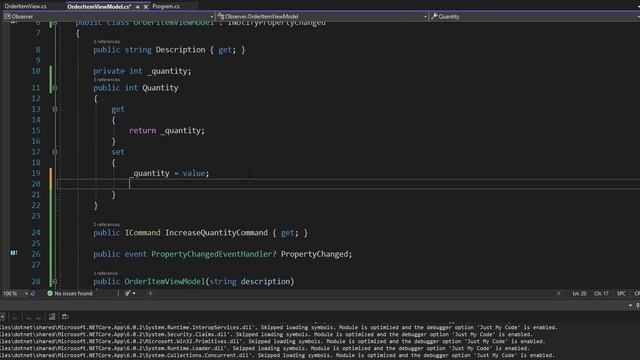Click the _quantity field declaration on line 10
The image size is (640, 360).
click(x=169, y=71)
